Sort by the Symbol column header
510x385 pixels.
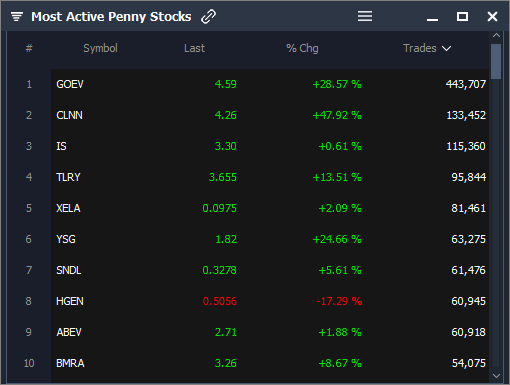tap(100, 48)
